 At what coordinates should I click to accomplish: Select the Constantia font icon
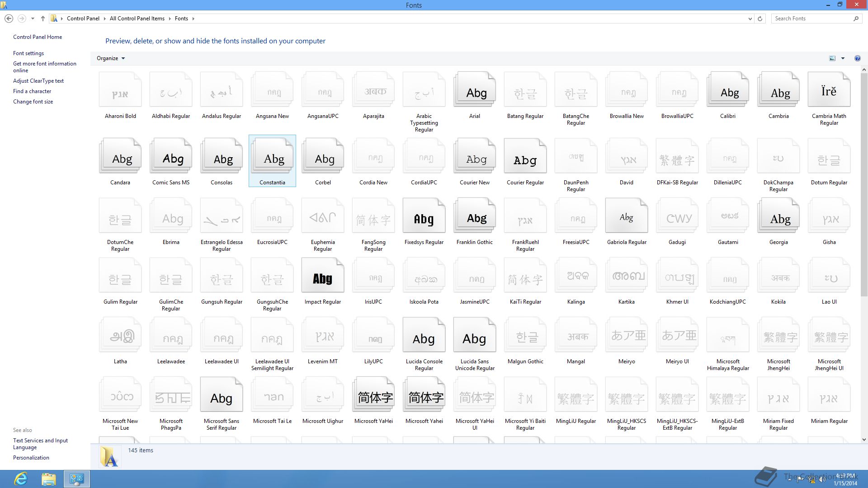click(x=272, y=156)
